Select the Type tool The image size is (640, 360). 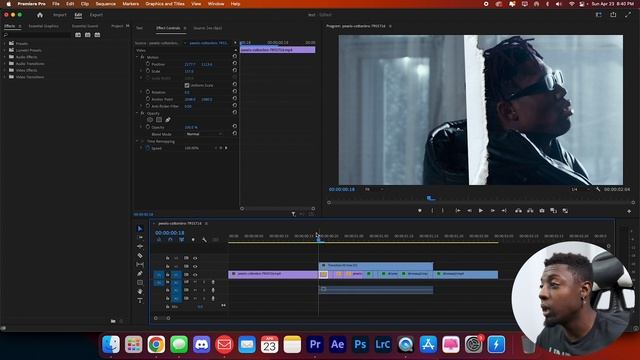tap(140, 300)
